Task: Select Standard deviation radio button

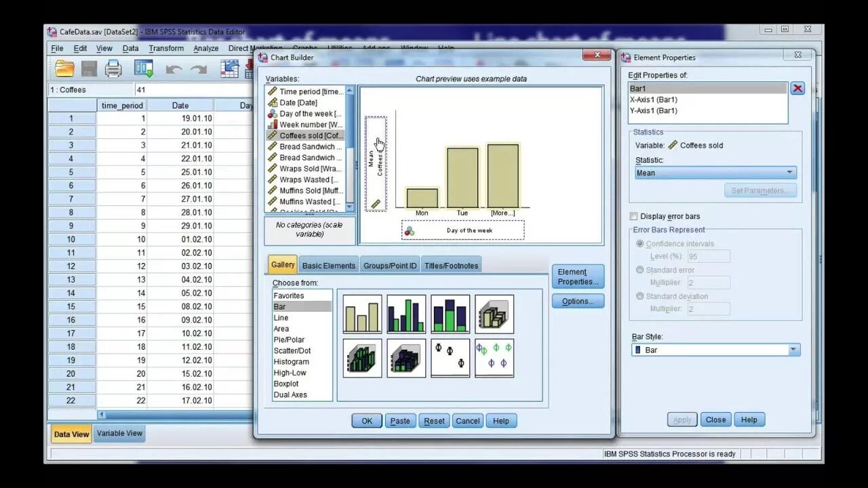Action: 640,296
